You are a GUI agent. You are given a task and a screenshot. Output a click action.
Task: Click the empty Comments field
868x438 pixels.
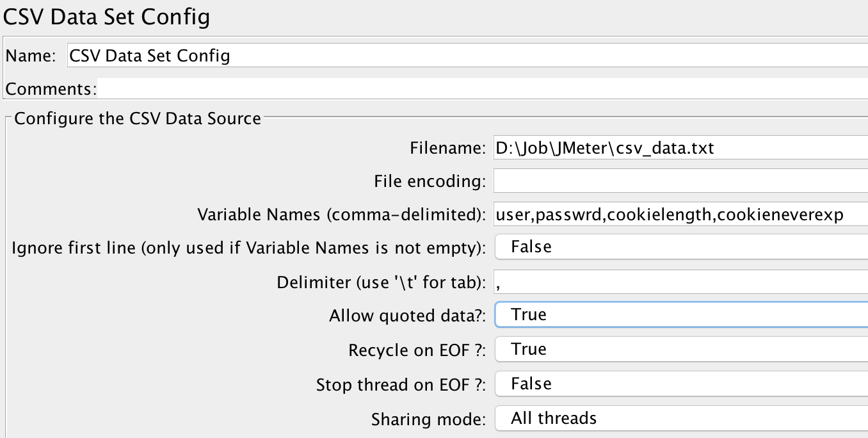448,88
